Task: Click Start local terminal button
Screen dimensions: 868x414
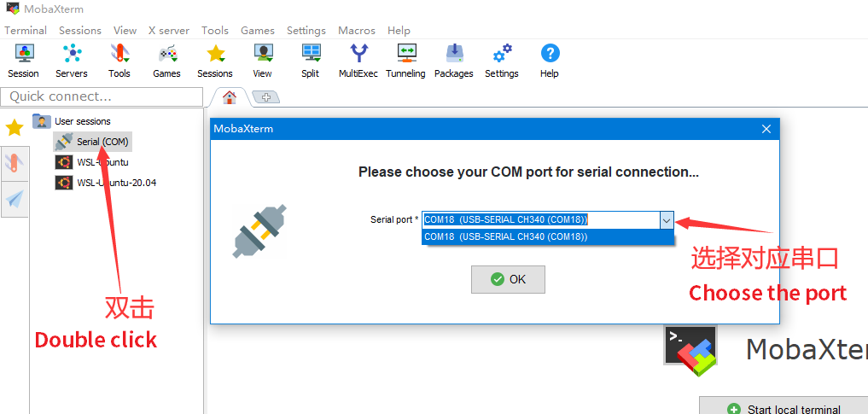Action: point(784,409)
